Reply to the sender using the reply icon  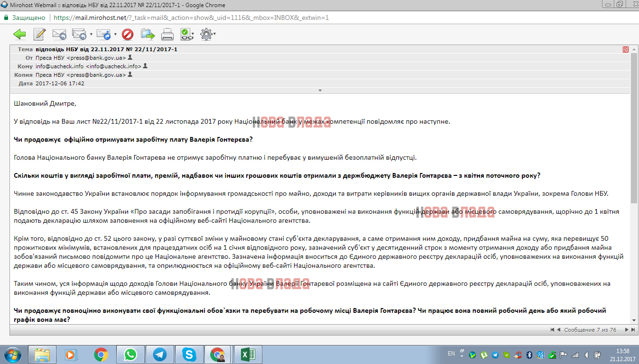click(x=59, y=34)
